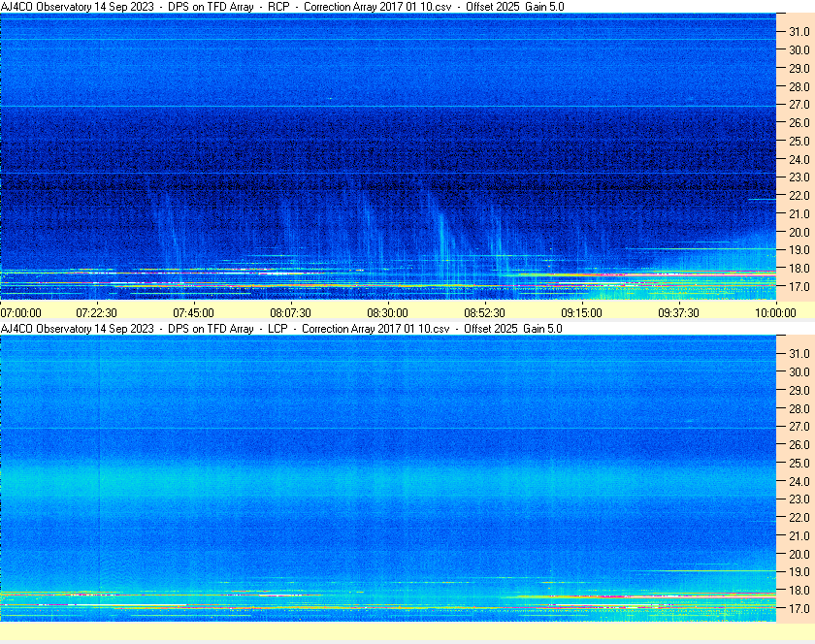This screenshot has width=815, height=644.
Task: Click the 07:00:00 time axis label
Action: click(21, 312)
